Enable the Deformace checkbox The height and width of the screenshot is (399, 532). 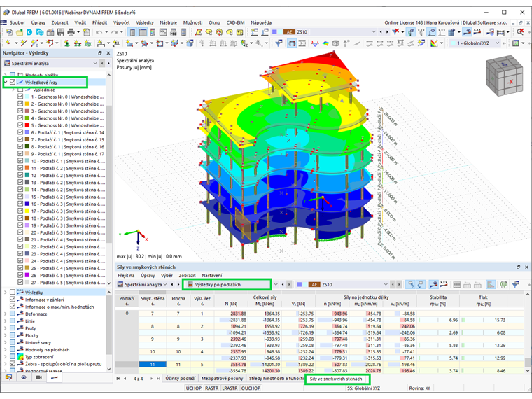(x=13, y=314)
